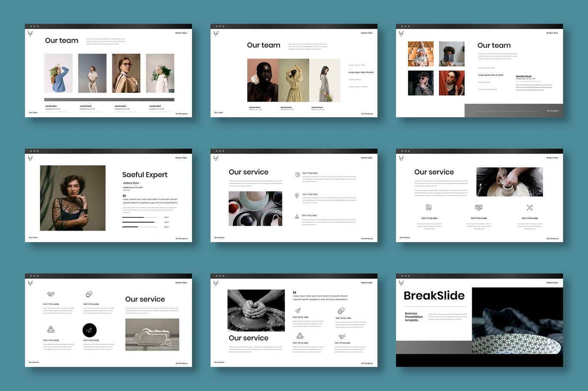Click the black circular paper plane icon
This screenshot has height=391, width=588.
coord(89,330)
